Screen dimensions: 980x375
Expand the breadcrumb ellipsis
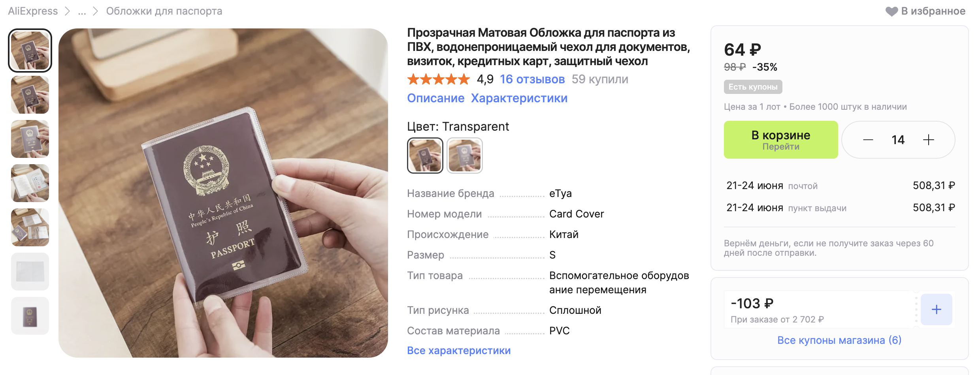82,11
